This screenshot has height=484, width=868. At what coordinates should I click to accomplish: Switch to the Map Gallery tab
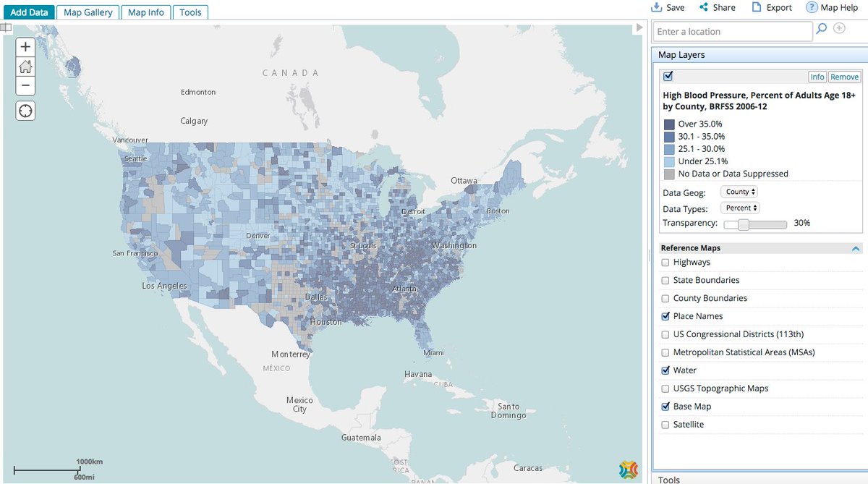88,12
